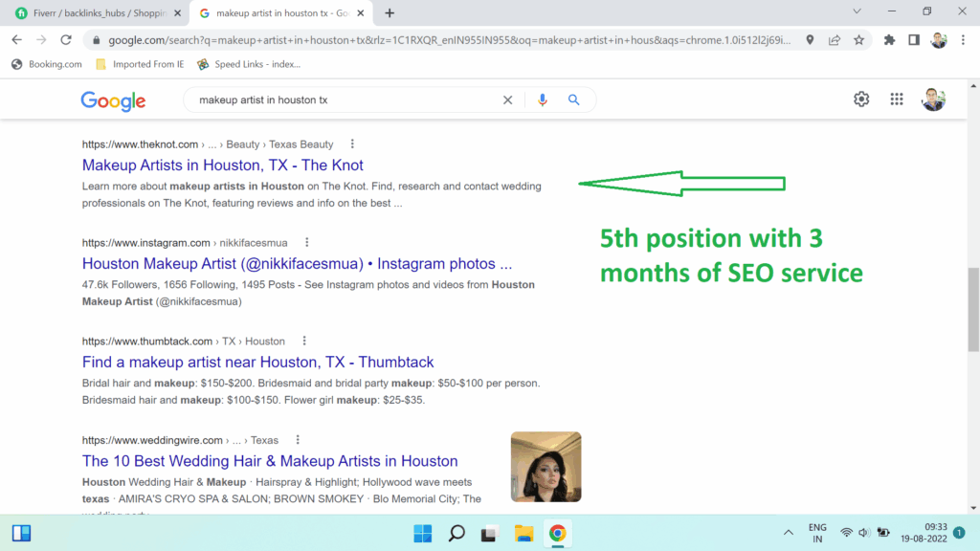The height and width of the screenshot is (551, 980).
Task: Open more options for the Thumbtack result
Action: tap(304, 342)
